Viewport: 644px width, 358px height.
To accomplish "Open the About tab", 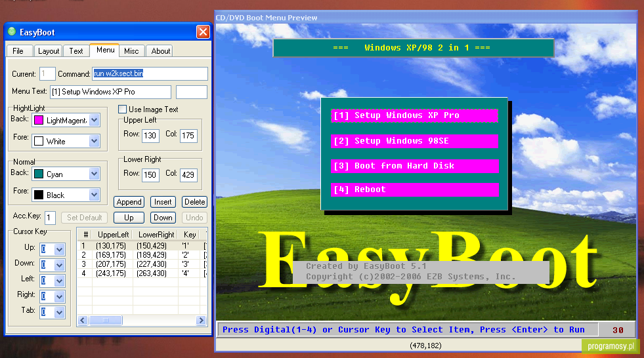I will pyautogui.click(x=161, y=51).
